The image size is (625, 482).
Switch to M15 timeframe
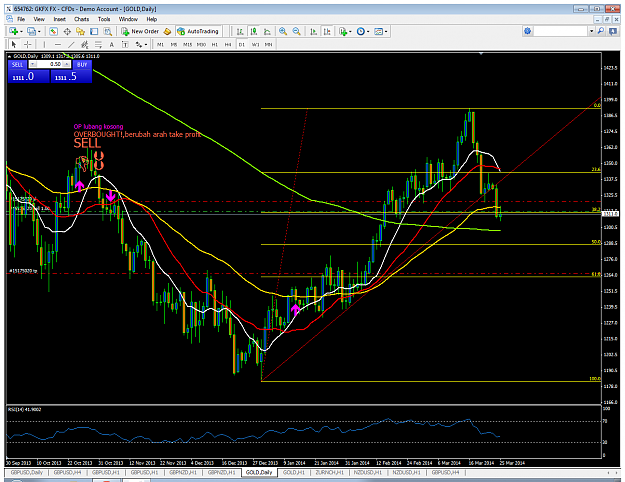pos(187,45)
